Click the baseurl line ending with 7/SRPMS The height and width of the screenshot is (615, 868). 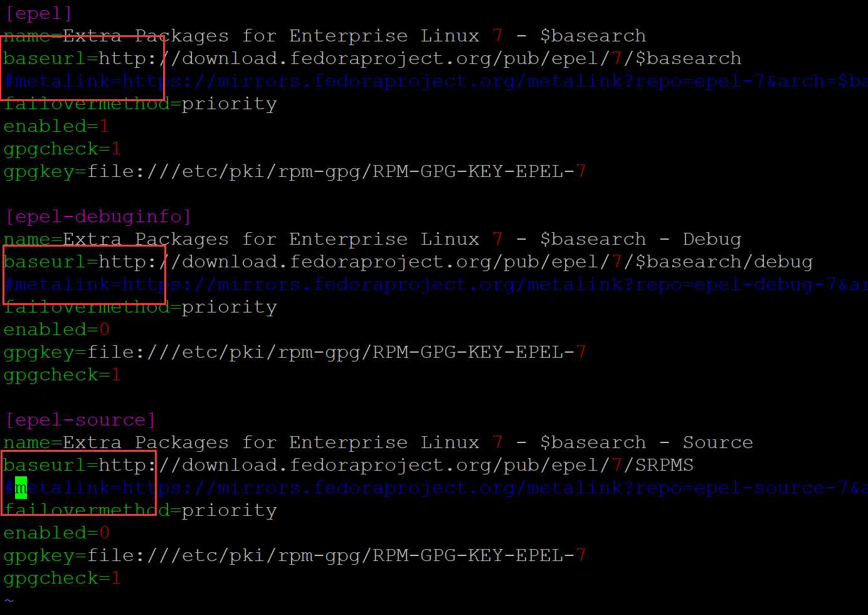(349, 465)
